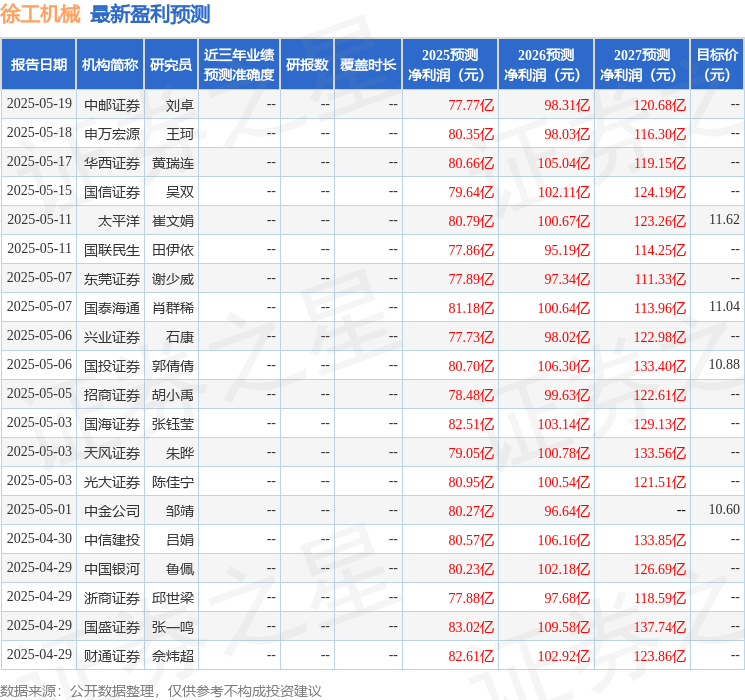
Task: Open the 中邮证券 institution entry
Action: click(x=112, y=105)
